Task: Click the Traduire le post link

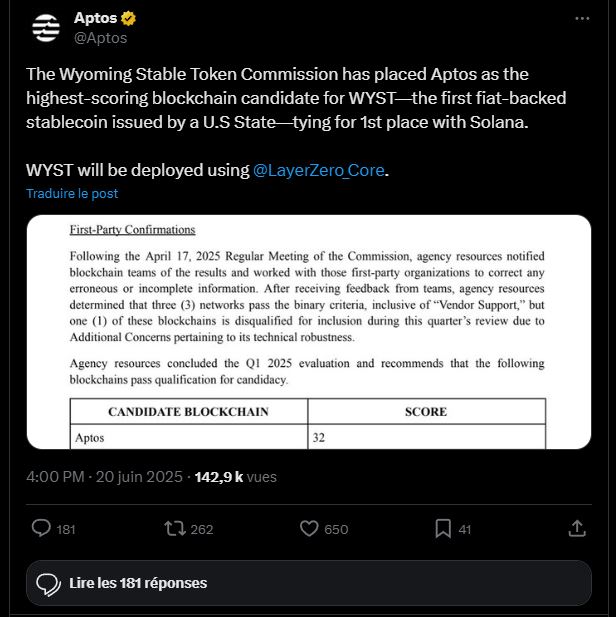Action: coord(72,193)
